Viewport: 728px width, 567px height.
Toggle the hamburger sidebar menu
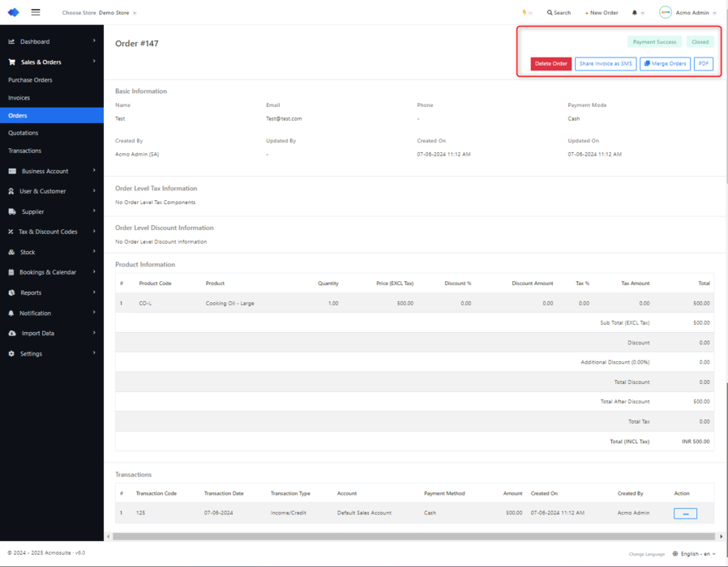36,12
